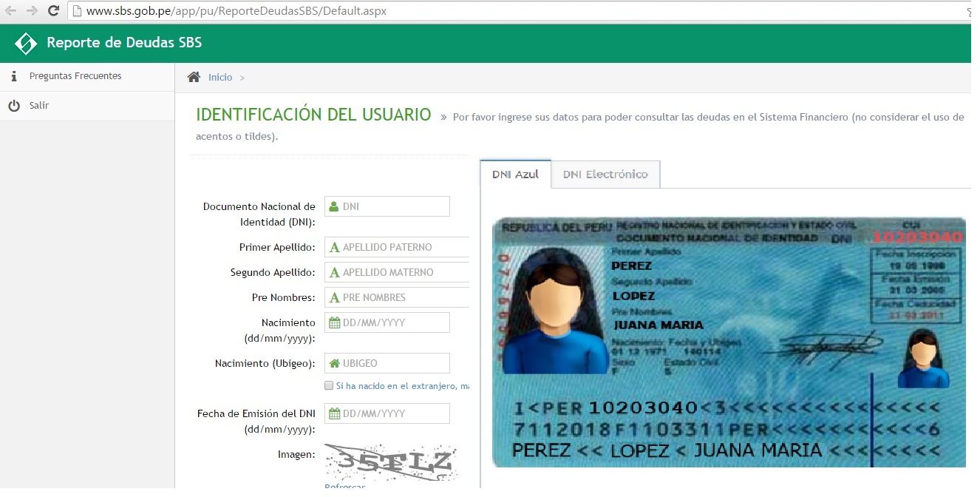Click the Refrescar link under the captcha
The image size is (980, 497).
(344, 486)
